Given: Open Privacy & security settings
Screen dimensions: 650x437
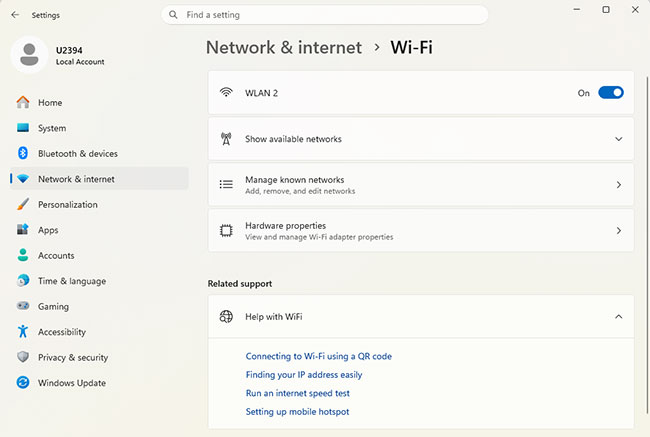Looking at the screenshot, I should click(99, 357).
